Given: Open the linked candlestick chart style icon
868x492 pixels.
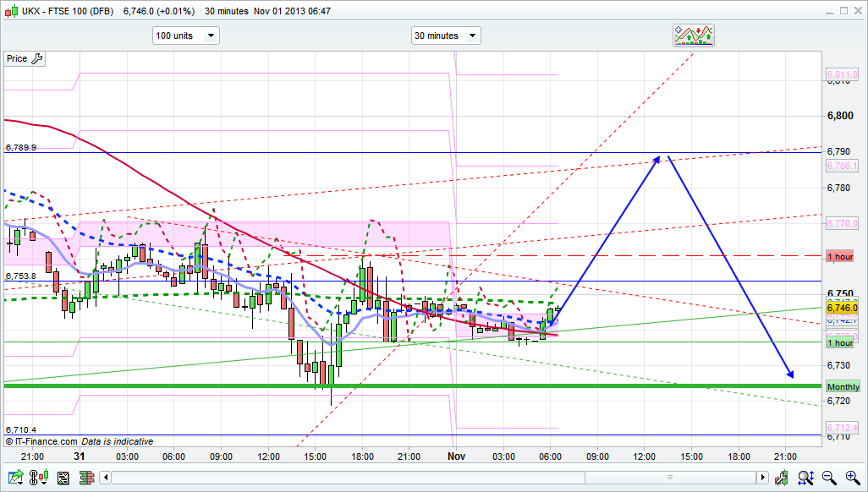Looking at the screenshot, I should [37, 478].
